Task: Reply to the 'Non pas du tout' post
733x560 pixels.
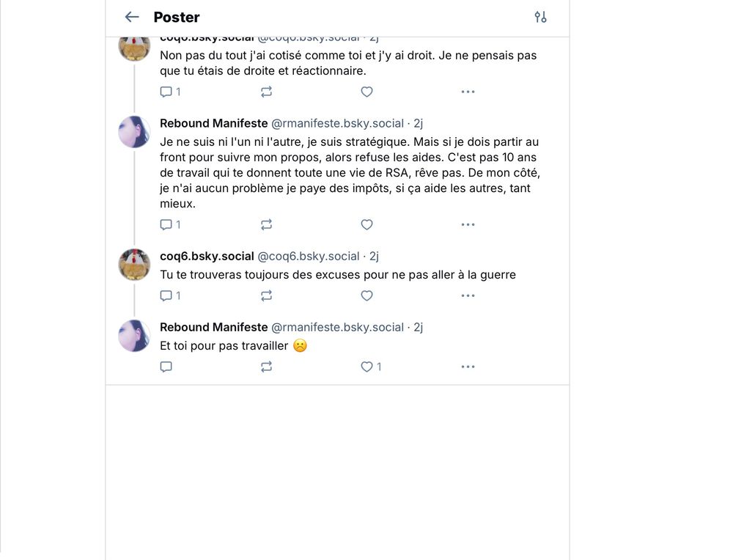Action: [166, 92]
